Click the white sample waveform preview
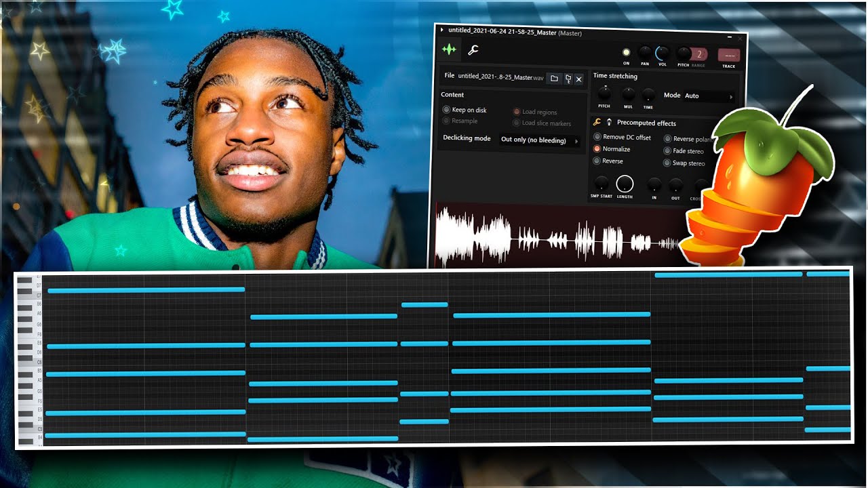Screen dimensions: 868x488 (559, 239)
